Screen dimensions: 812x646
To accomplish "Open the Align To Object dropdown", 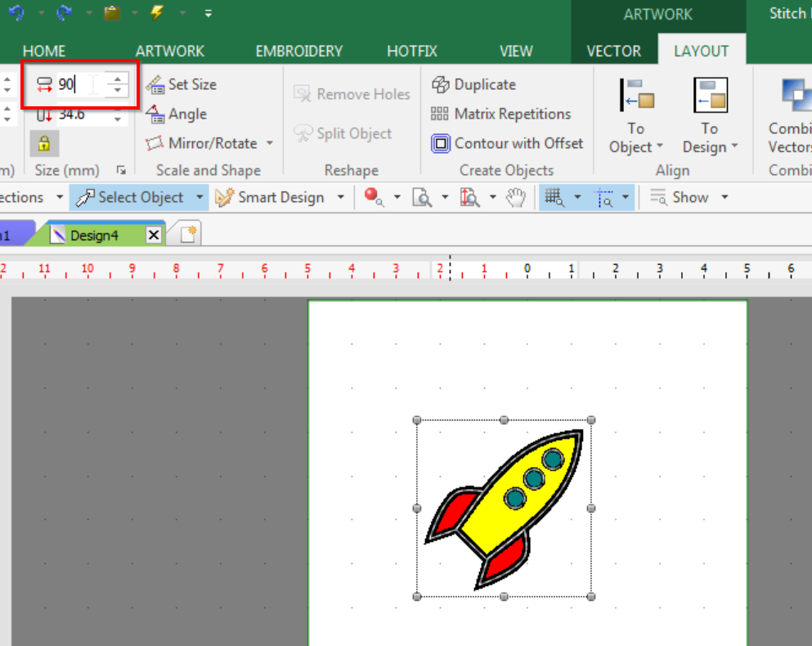I will (x=635, y=148).
